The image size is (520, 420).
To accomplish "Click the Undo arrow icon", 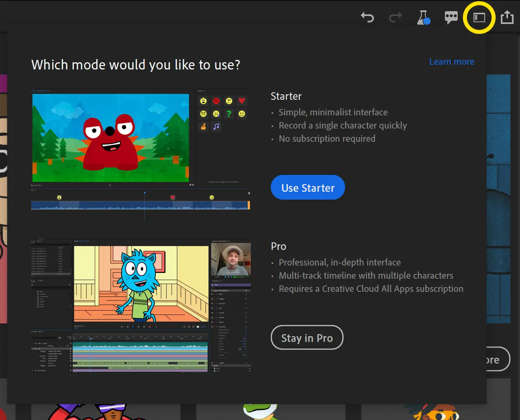I will click(x=367, y=18).
